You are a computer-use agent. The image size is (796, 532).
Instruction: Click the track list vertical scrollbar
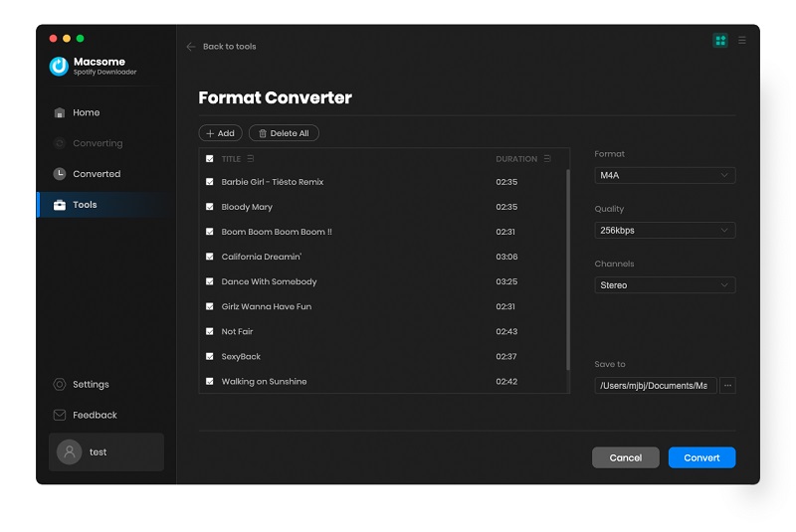[567, 269]
